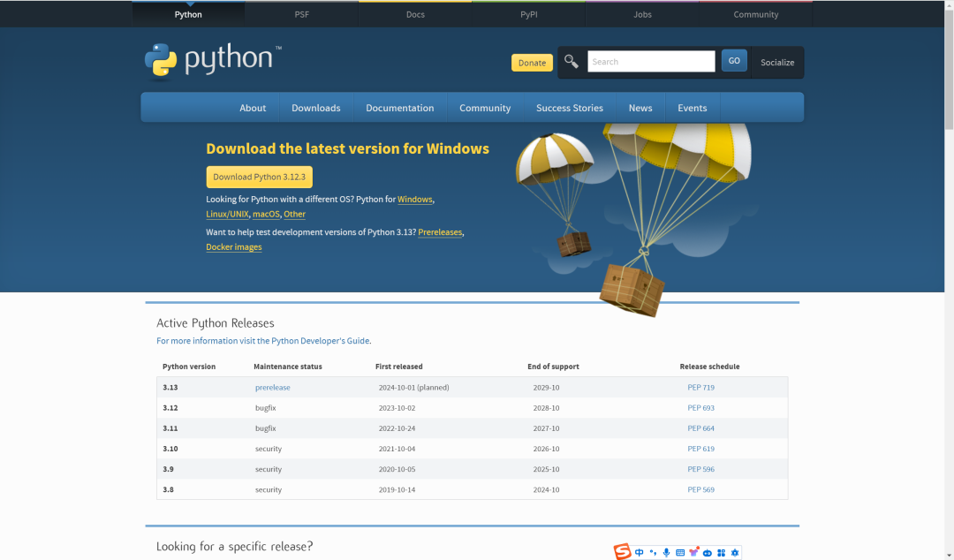Screen dimensions: 954x560
Task: Click version 3.13 in releases table
Action: [x=170, y=387]
